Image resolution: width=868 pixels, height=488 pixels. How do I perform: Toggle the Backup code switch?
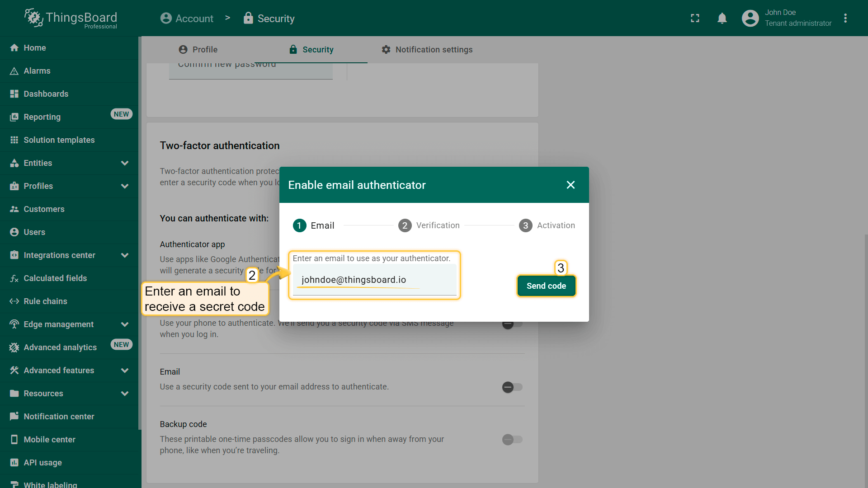click(512, 440)
